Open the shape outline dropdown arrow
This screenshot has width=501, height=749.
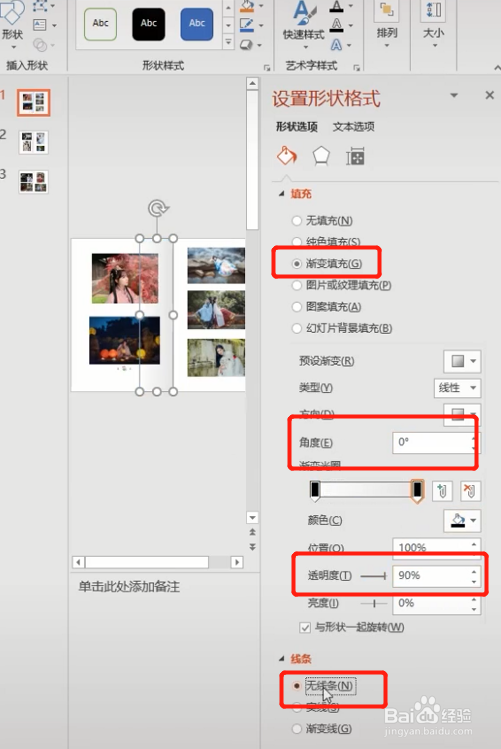point(261,25)
